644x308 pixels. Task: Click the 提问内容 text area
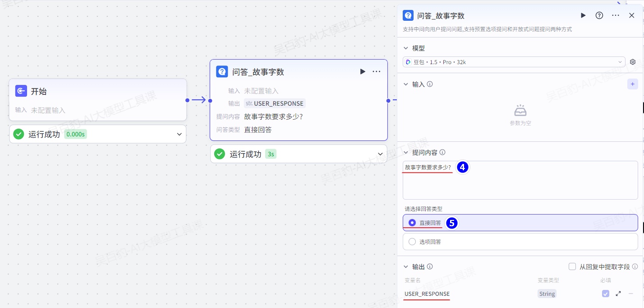pyautogui.click(x=520, y=185)
